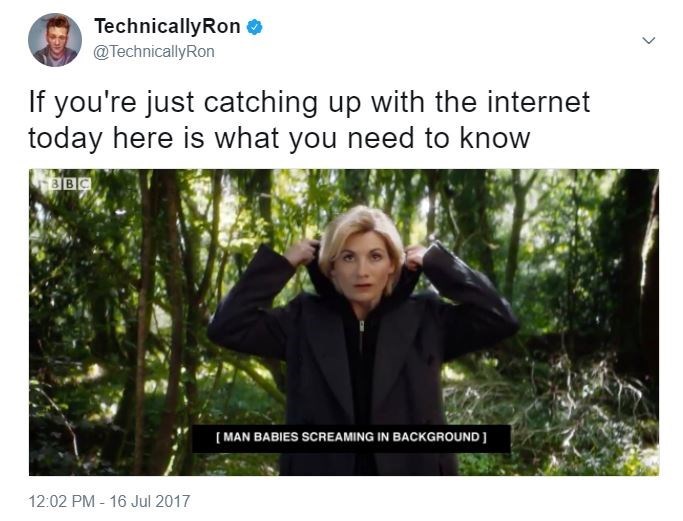Screen dimensions: 683x521
Task: Click the MAN BABIES SCREAMING caption bar
Action: pyautogui.click(x=351, y=438)
